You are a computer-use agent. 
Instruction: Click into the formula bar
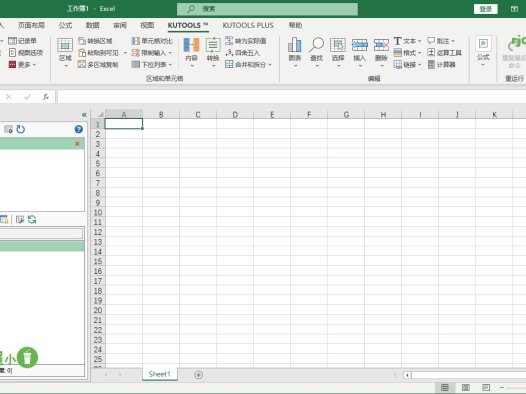(x=291, y=97)
